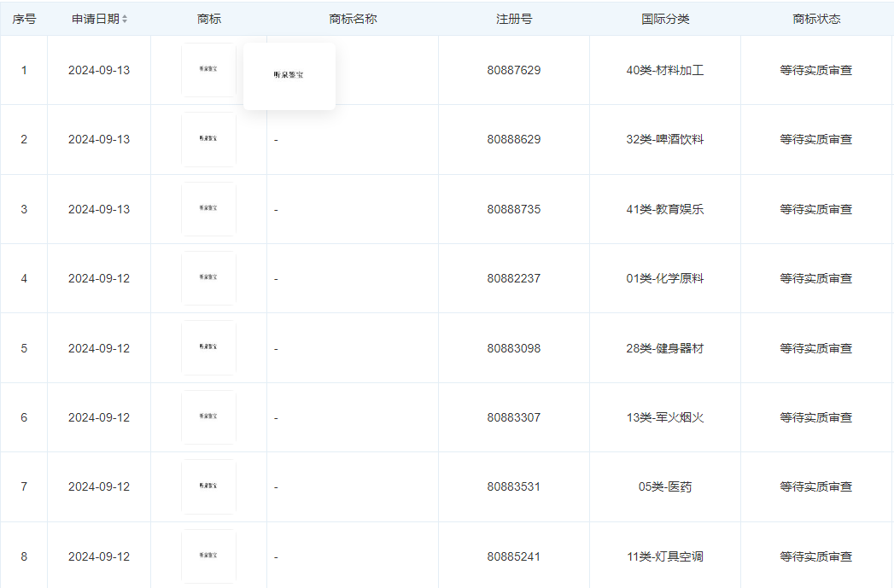Select registration number 80888629
Image resolution: width=894 pixels, height=588 pixels.
point(514,140)
